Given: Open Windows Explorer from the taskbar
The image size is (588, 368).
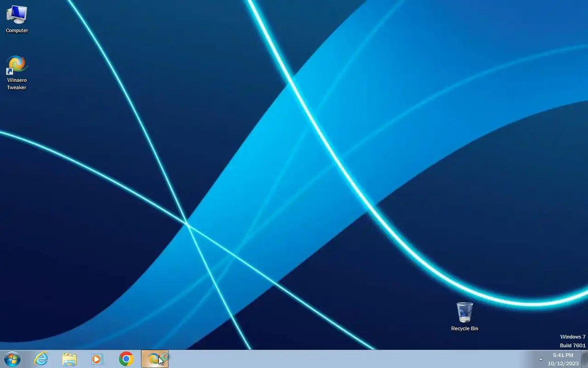Looking at the screenshot, I should pyautogui.click(x=69, y=359).
